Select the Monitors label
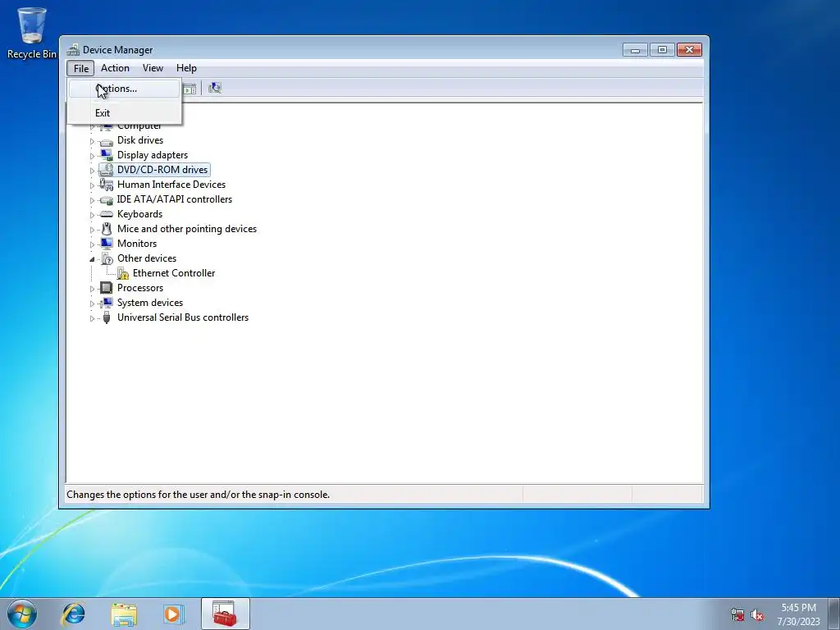 [x=137, y=243]
